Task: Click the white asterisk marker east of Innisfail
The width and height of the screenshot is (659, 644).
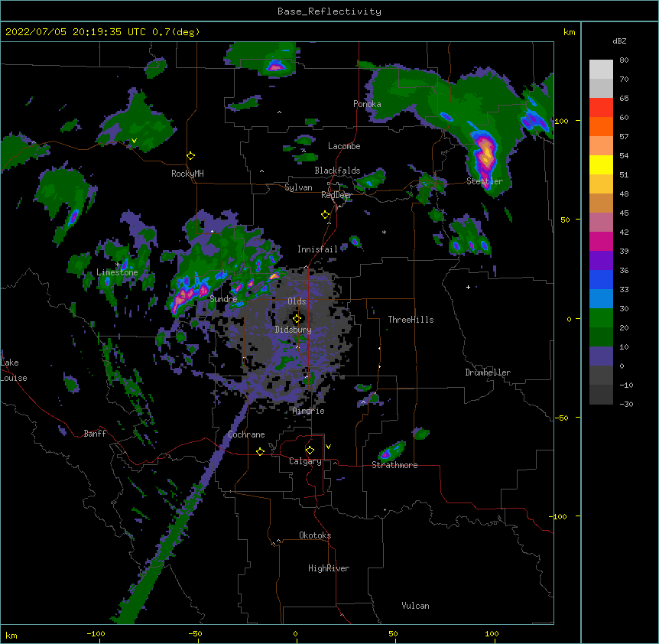Action: click(x=384, y=232)
